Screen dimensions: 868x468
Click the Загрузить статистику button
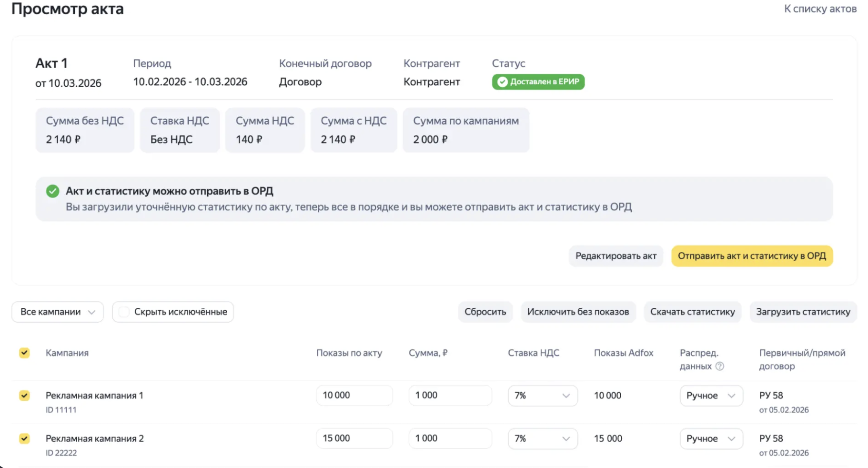click(x=803, y=312)
